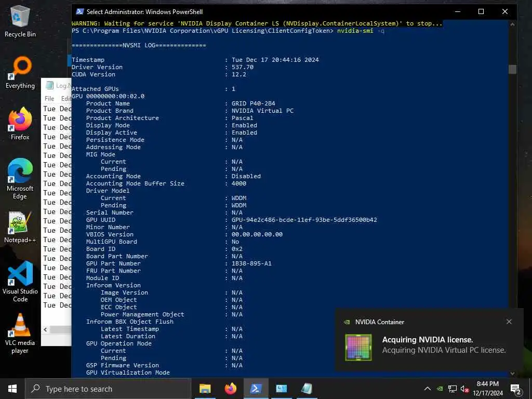Click the taskbar search box
532x399 pixels.
click(x=108, y=389)
